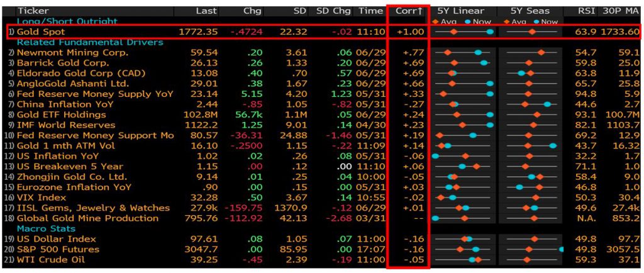Screen dimensions: 644x273
Task: Open the Barrick Gold Corp. ticker
Action: click(63, 63)
